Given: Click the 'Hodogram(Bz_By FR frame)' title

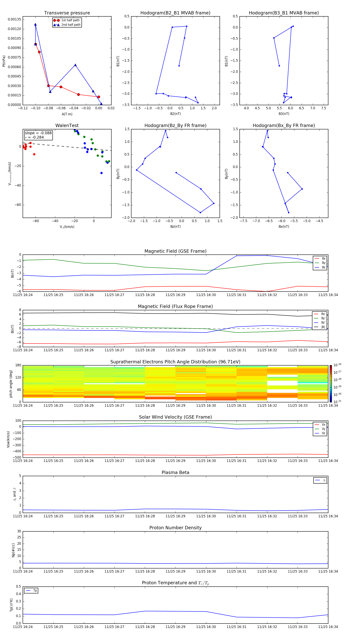Looking at the screenshot, I should point(175,125).
